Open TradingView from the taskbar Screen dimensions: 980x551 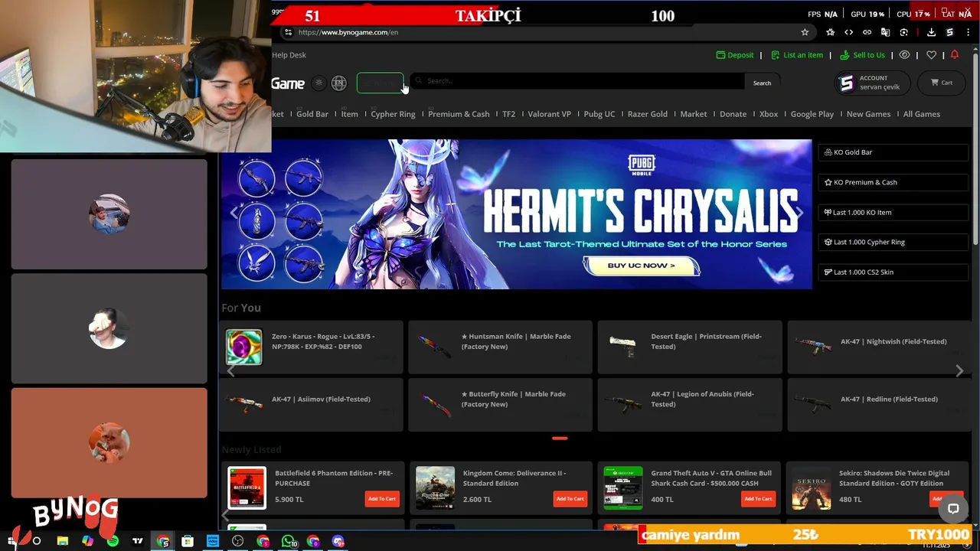(138, 541)
